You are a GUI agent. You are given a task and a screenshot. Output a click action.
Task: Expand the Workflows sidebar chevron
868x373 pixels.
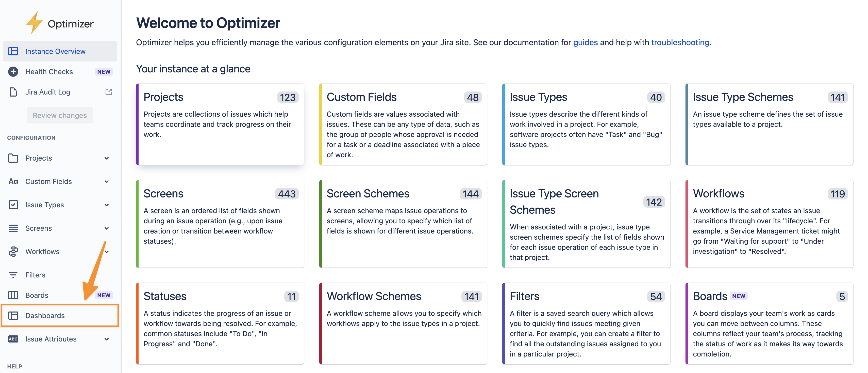(x=107, y=251)
